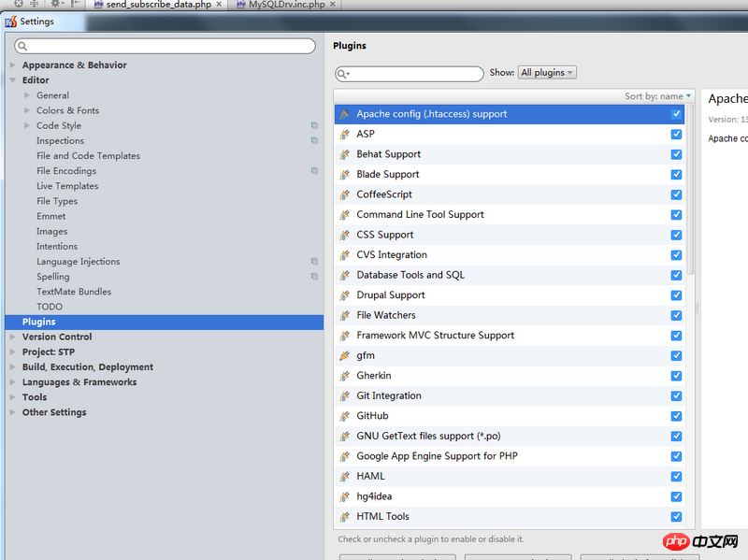748x560 pixels.
Task: Uncheck the ASP plugin checkbox
Action: pos(676,135)
